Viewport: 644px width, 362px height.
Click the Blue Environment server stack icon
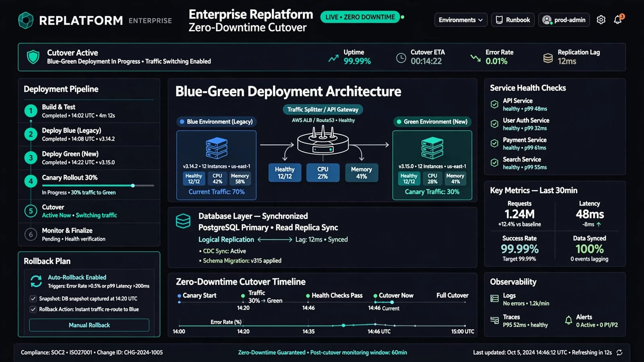[217, 148]
